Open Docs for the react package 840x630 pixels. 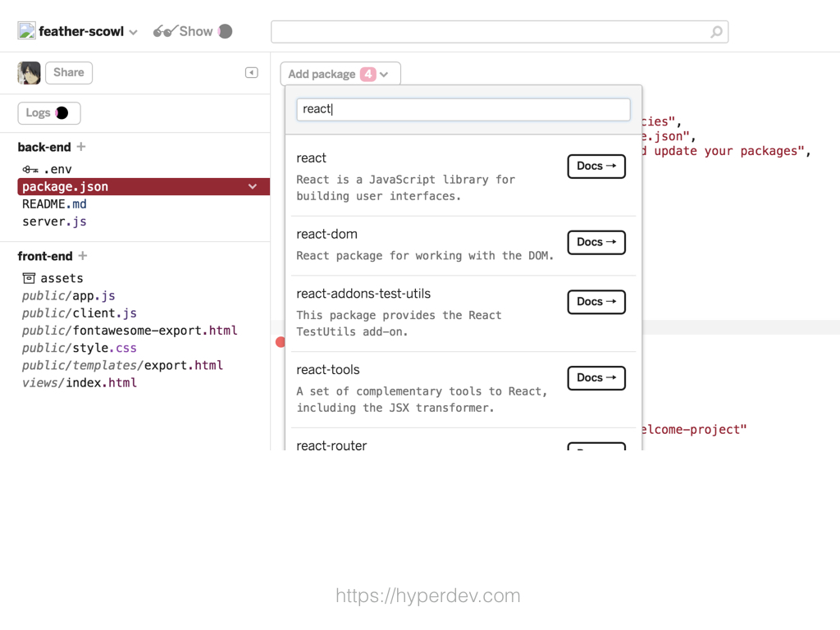(596, 166)
